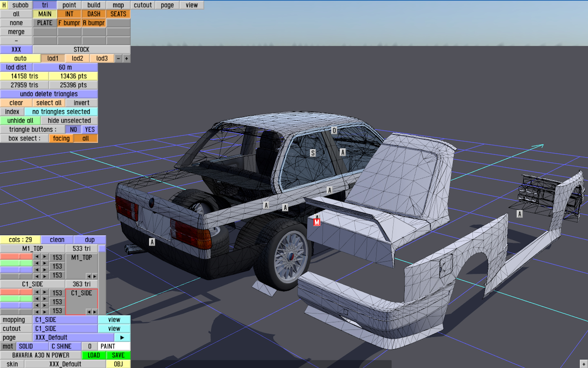Click the yellow H button

click(x=4, y=5)
